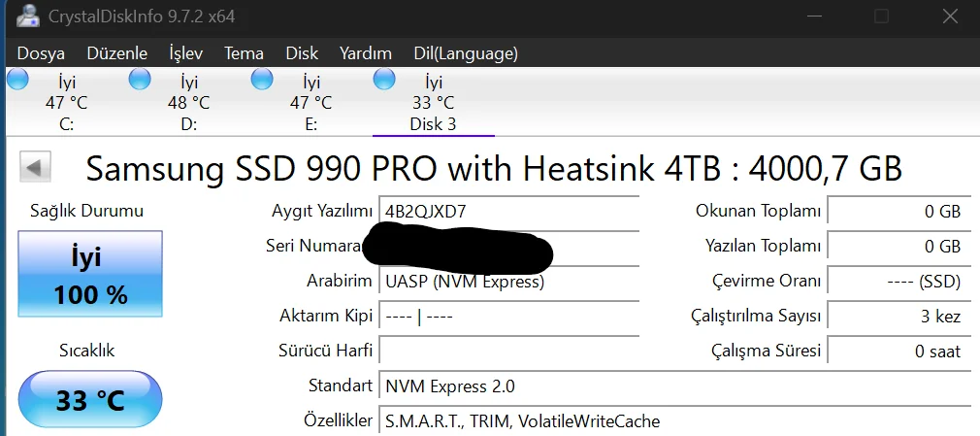Maximize the CrystalDiskInfo window

881,17
